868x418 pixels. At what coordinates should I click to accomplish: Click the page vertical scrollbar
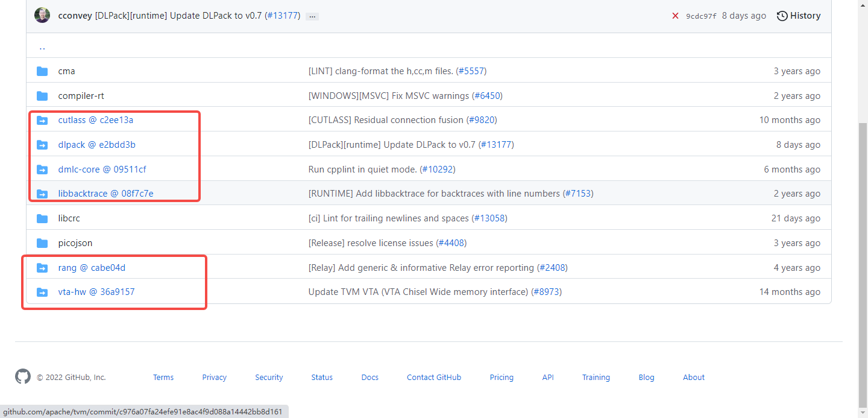[863, 241]
